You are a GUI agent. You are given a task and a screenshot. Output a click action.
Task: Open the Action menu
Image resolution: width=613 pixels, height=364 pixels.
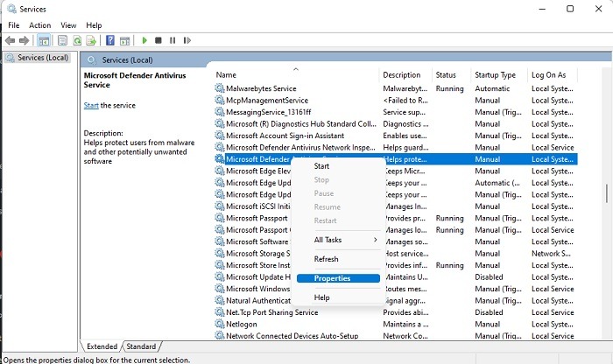[40, 25]
